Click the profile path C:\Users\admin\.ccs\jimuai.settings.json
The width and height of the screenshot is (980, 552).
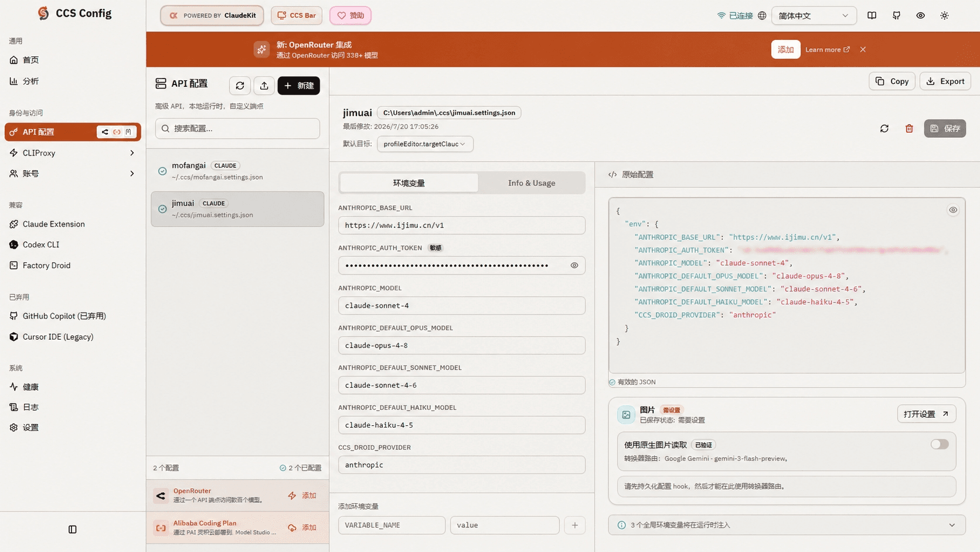click(449, 113)
